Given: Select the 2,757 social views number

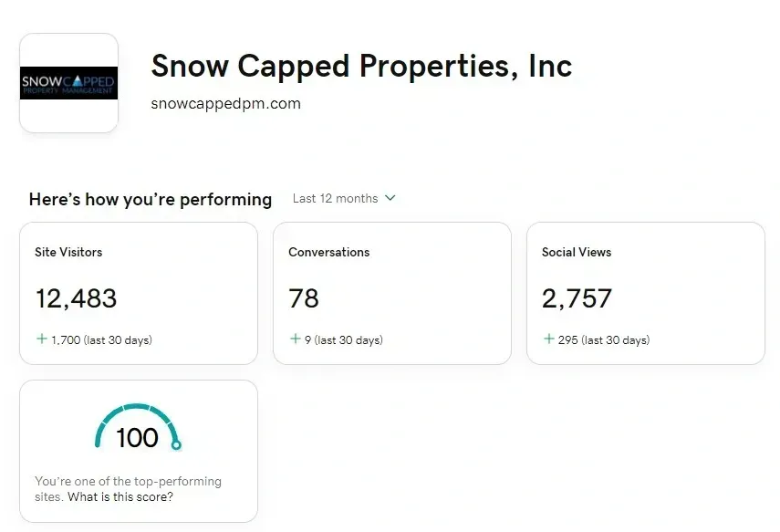Looking at the screenshot, I should [577, 298].
